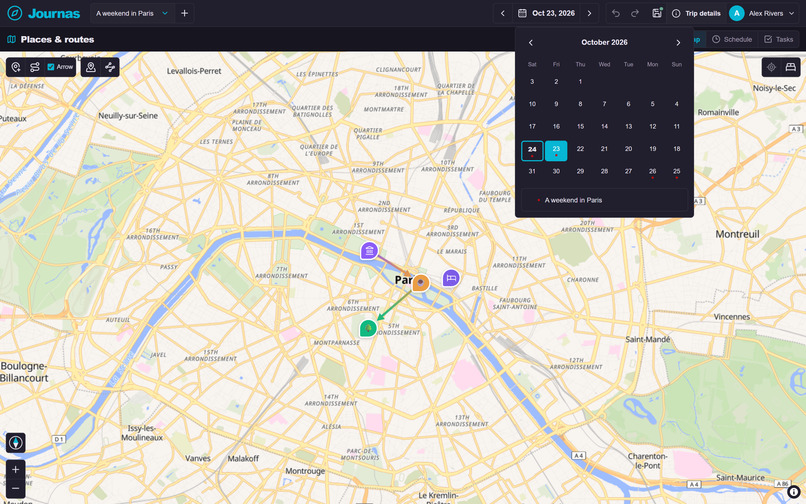Image resolution: width=806 pixels, height=504 pixels.
Task: Go to next day in header
Action: click(x=589, y=13)
